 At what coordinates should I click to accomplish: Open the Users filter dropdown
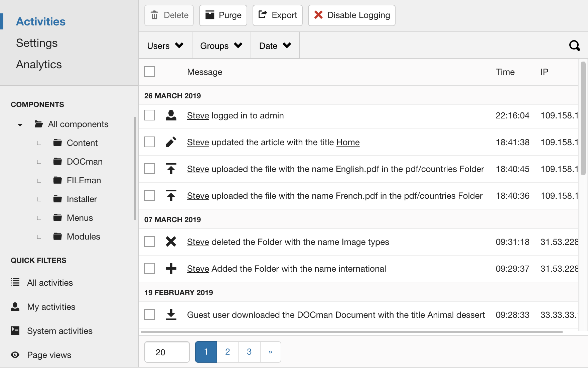165,46
